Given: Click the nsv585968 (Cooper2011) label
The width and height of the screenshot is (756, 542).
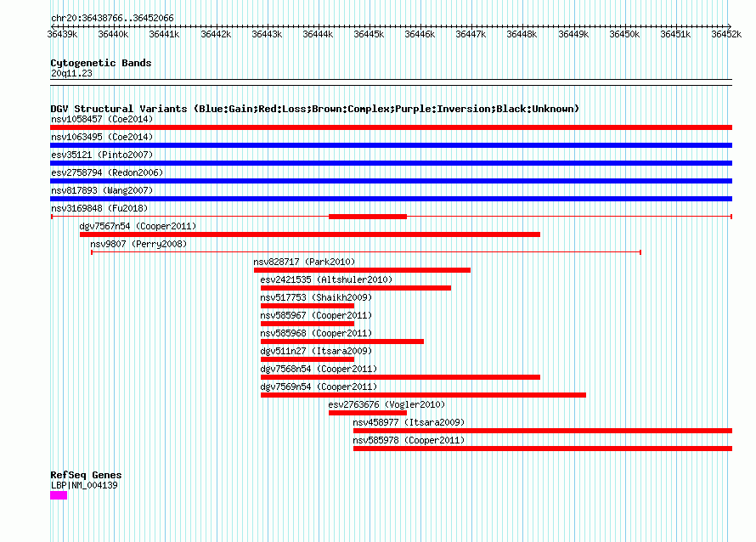Looking at the screenshot, I should tap(316, 333).
